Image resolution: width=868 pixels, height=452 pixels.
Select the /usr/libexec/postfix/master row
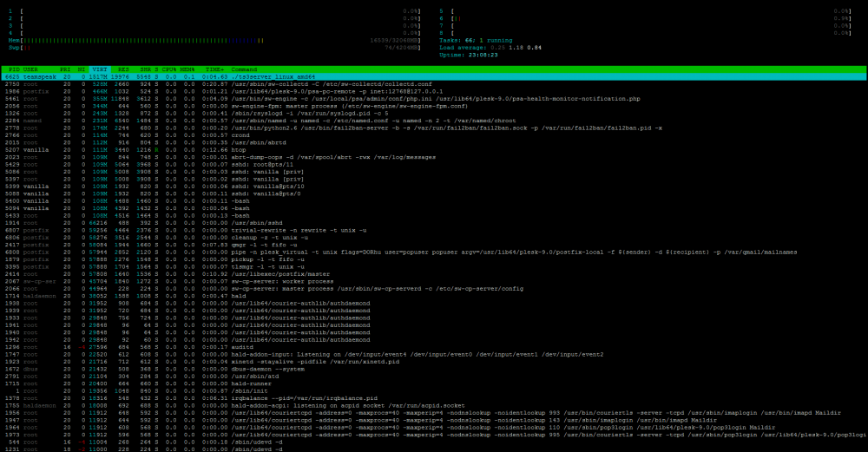coord(434,274)
